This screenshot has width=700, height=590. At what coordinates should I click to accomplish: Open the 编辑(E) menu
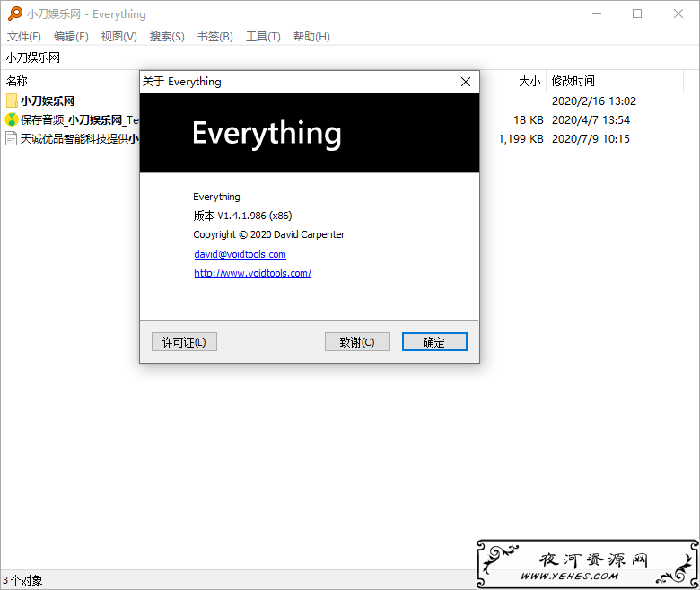point(71,37)
